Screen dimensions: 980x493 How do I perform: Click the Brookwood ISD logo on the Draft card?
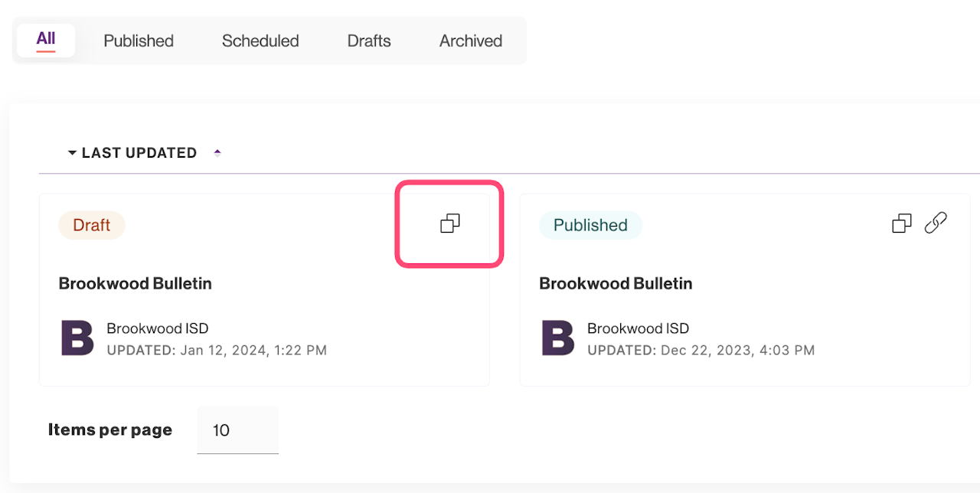pos(77,338)
